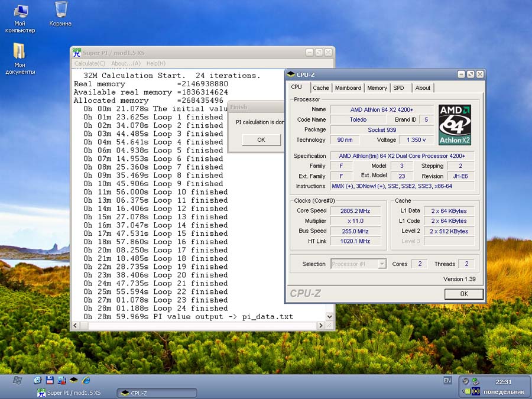Image resolution: width=532 pixels, height=399 pixels.
Task: Click the Technology 90 nm value
Action: (345, 140)
